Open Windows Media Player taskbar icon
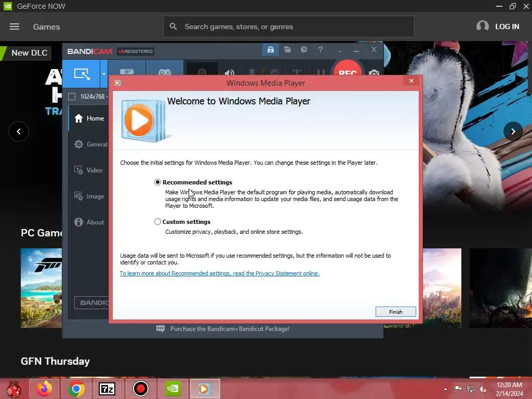The image size is (532, 399). click(x=205, y=389)
